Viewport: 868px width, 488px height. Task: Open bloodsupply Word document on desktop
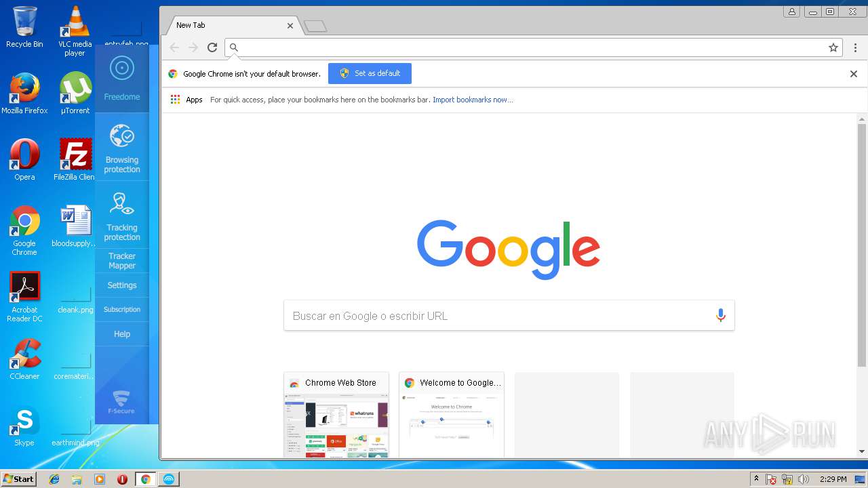coord(75,226)
